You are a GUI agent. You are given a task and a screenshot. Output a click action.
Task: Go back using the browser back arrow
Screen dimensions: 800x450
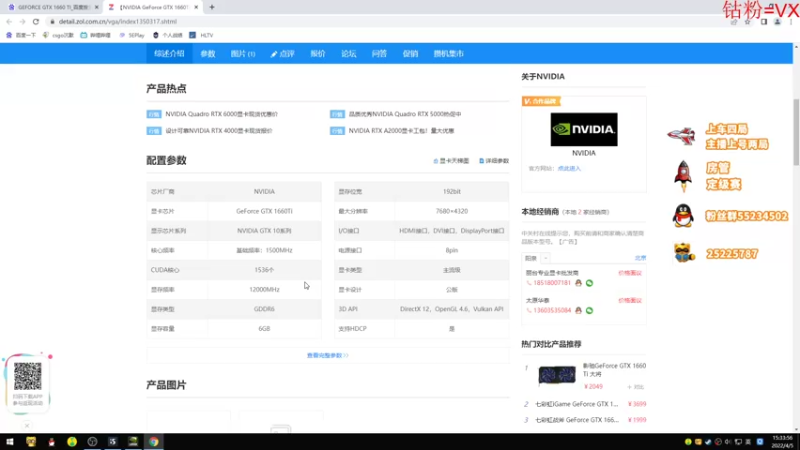click(9, 21)
